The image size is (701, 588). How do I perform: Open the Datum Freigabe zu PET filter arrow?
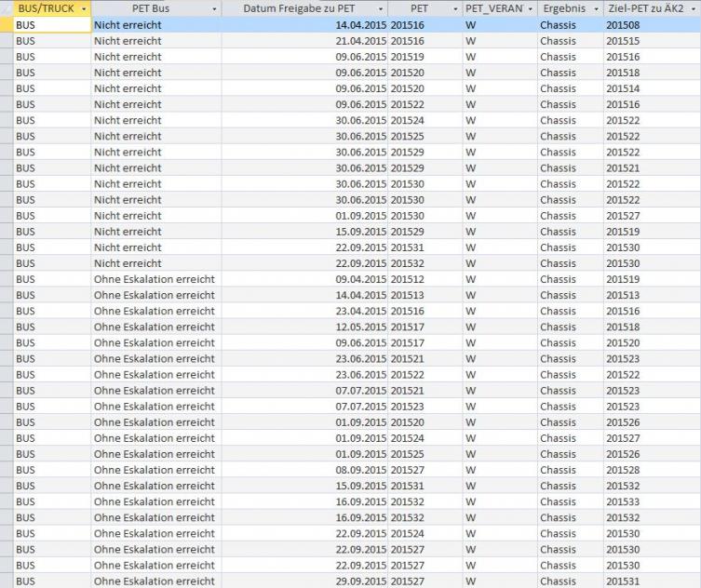[381, 9]
